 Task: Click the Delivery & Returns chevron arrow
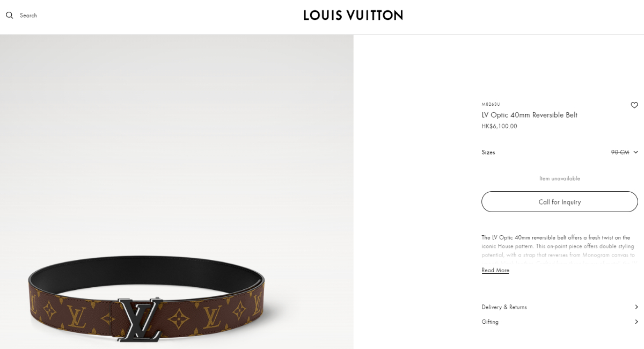[x=636, y=307]
